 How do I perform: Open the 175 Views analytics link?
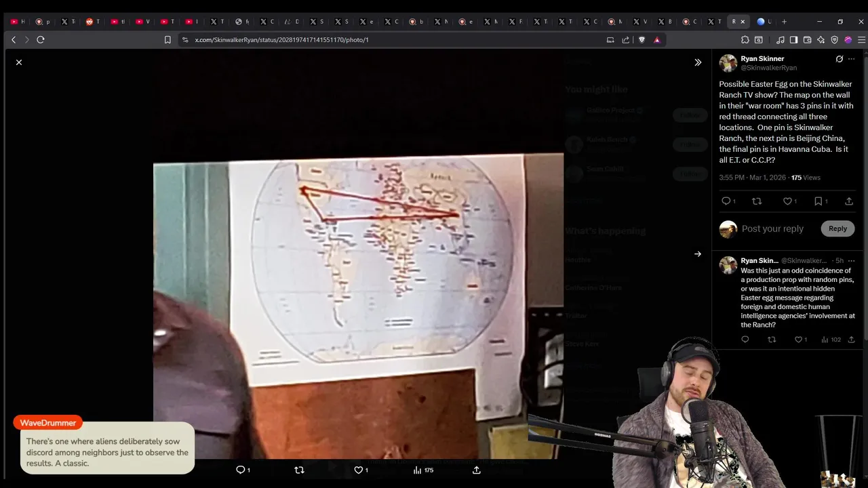click(806, 178)
